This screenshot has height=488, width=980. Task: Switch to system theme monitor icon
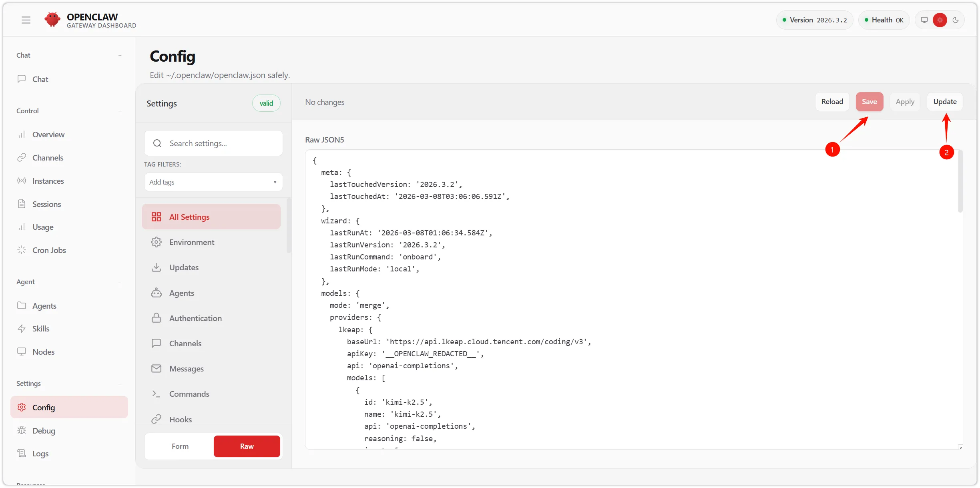tap(924, 20)
